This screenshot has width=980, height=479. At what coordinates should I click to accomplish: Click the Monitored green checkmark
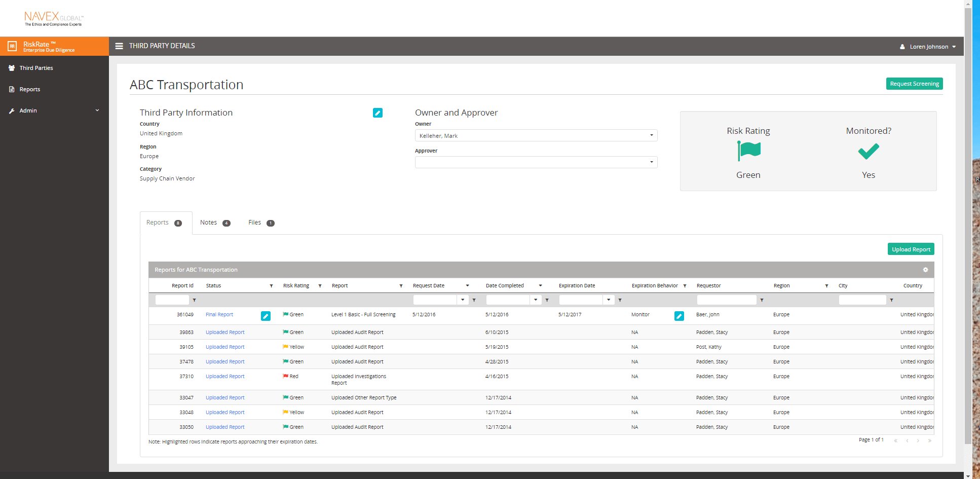coord(868,151)
